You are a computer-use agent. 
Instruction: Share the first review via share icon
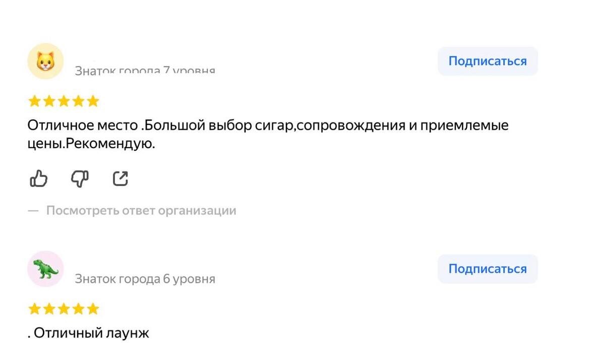[121, 178]
